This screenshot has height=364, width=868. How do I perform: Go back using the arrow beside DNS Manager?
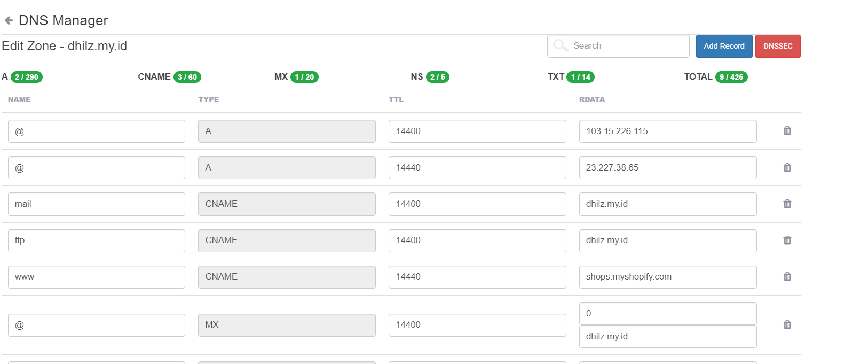click(x=9, y=20)
